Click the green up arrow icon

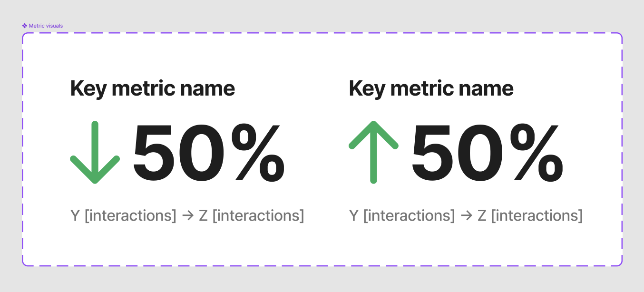click(x=373, y=152)
